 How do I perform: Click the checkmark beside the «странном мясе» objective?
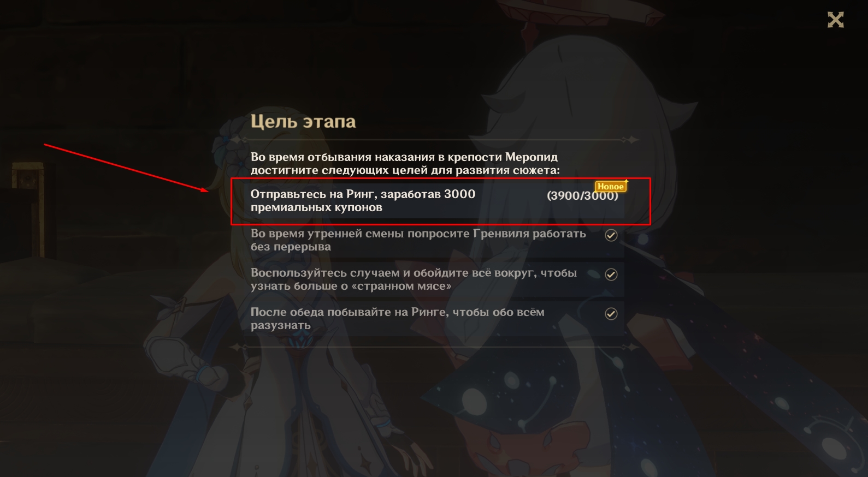point(611,275)
